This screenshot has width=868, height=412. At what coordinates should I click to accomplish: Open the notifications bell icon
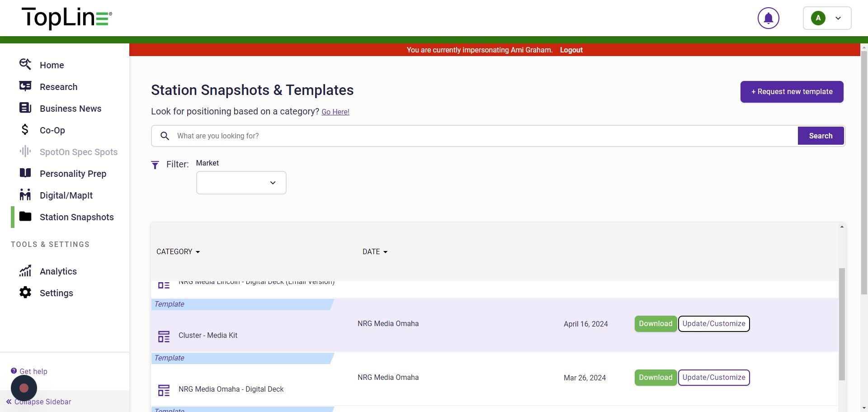point(768,19)
